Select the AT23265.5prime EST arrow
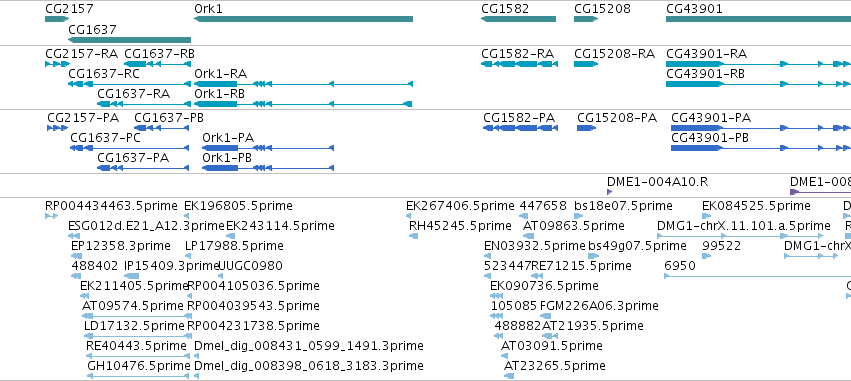 pos(509,376)
